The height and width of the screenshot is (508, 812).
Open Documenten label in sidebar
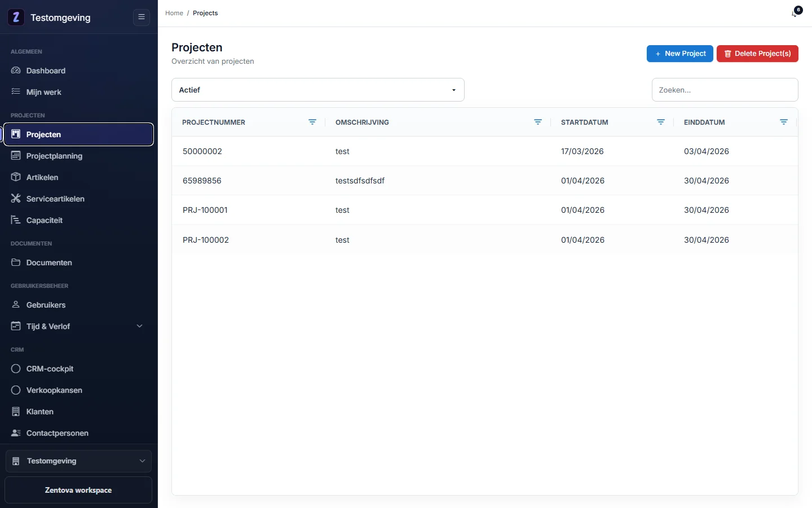(49, 262)
